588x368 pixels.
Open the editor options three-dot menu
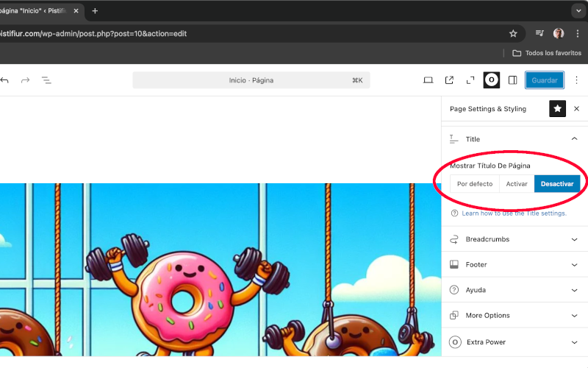click(x=576, y=80)
